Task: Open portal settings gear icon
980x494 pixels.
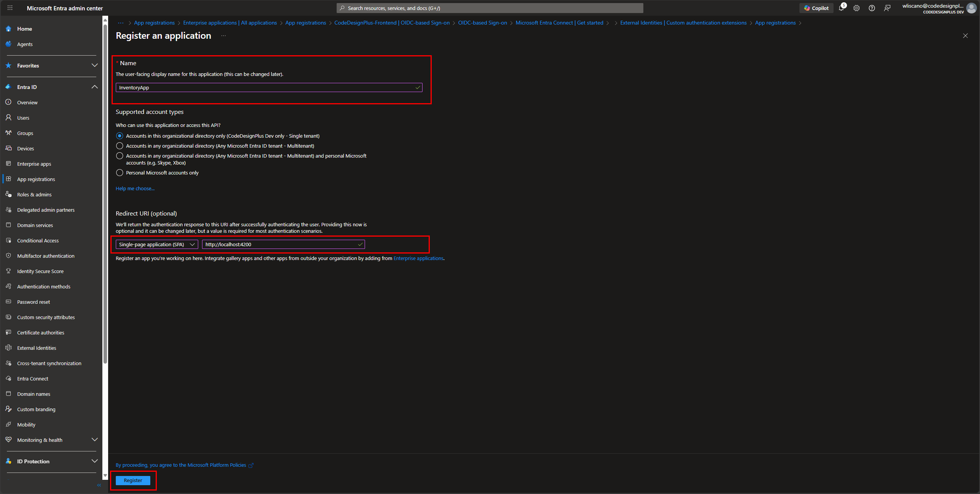Action: click(857, 8)
